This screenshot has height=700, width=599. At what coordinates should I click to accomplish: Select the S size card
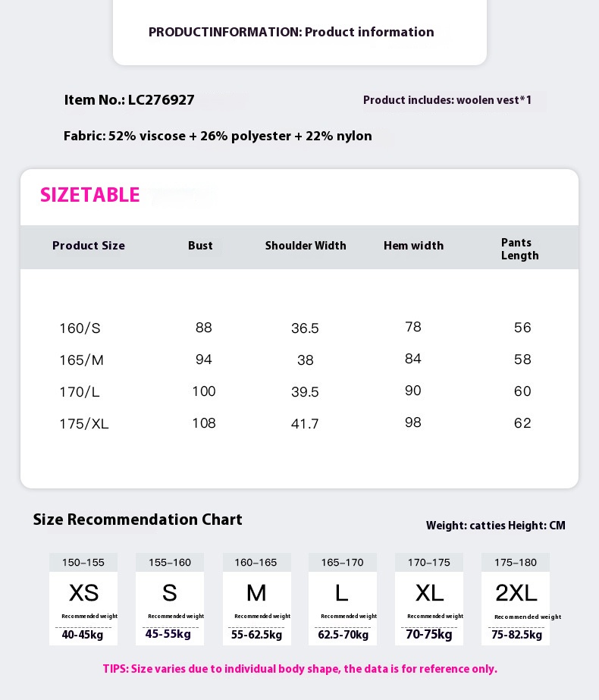click(170, 598)
